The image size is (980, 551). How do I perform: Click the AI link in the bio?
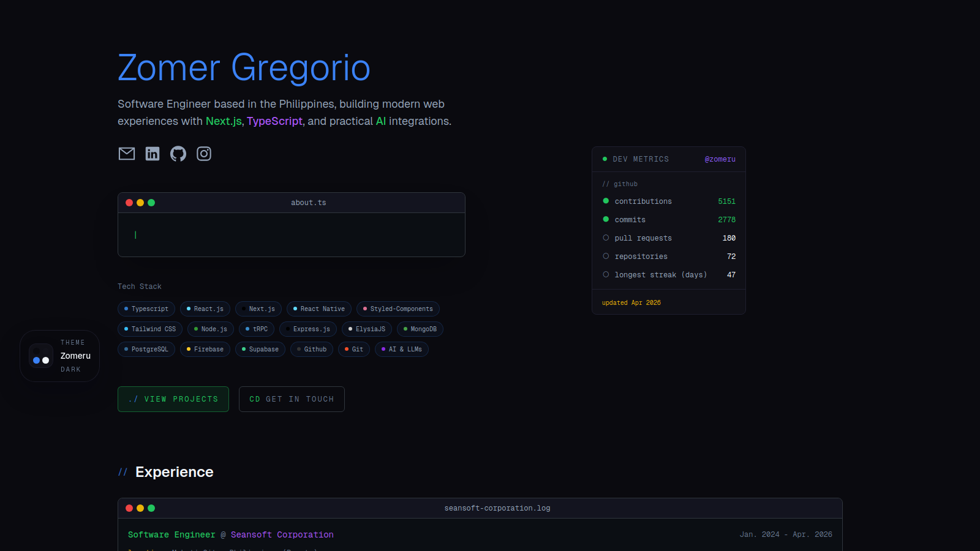(381, 121)
